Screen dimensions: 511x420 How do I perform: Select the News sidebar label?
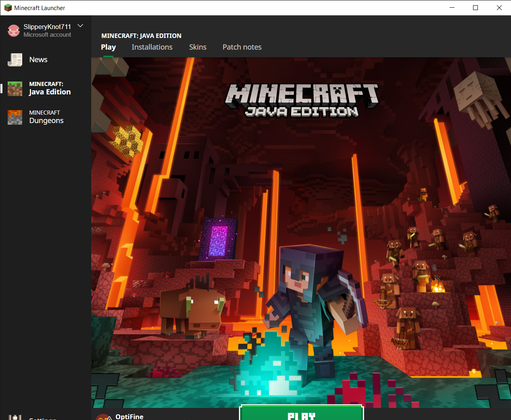pos(38,60)
